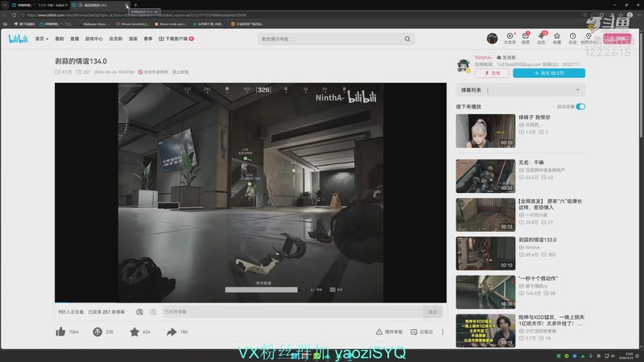Image resolution: width=644 pixels, height=362 pixels.
Task: Open the 大会员 membership icon
Action: 510,39
